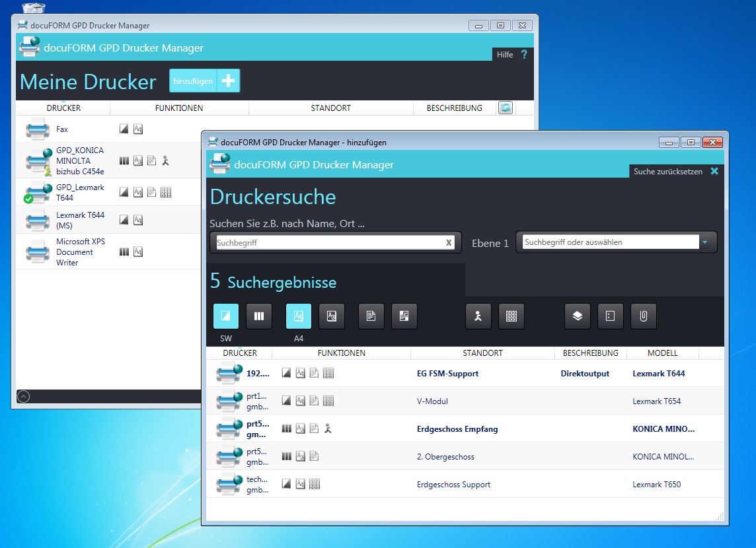Click the secure print person filter icon

(x=478, y=316)
